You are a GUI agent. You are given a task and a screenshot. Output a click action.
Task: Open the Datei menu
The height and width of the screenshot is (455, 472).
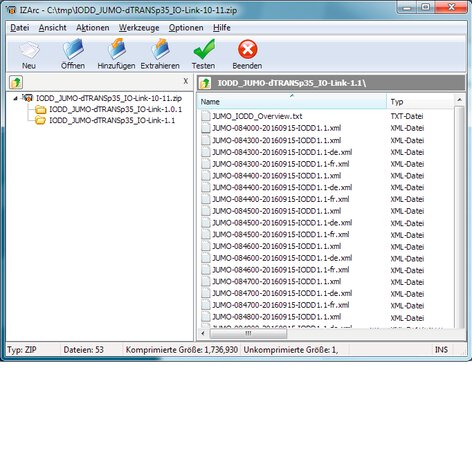click(x=20, y=28)
